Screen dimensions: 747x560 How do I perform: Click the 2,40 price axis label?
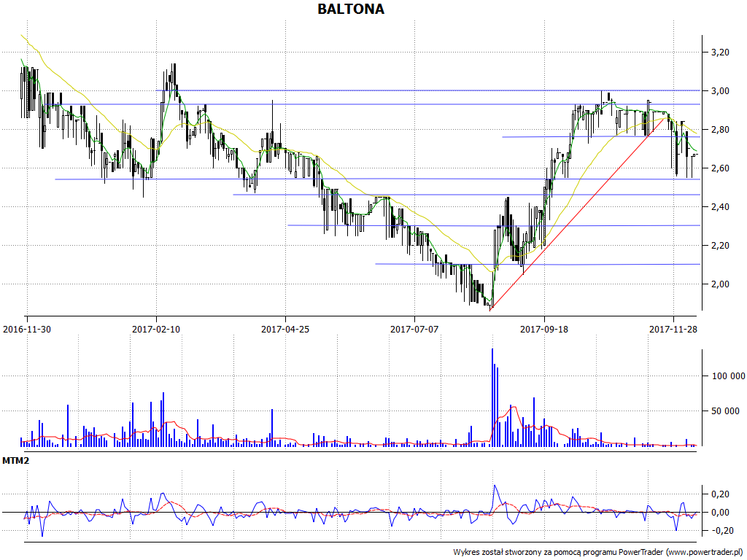pyautogui.click(x=720, y=206)
